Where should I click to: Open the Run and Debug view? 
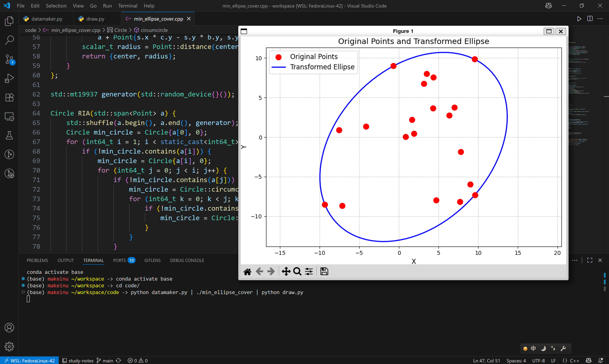click(x=9, y=78)
